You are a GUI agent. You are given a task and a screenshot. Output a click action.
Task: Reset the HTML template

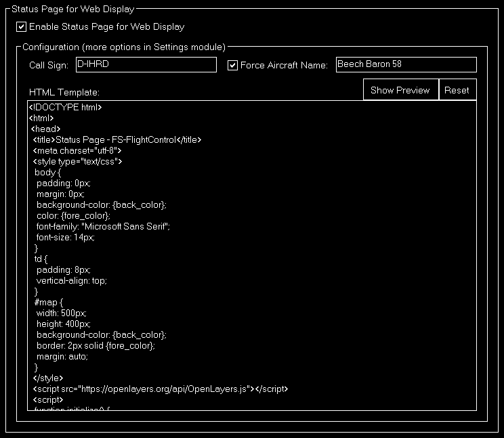click(457, 90)
